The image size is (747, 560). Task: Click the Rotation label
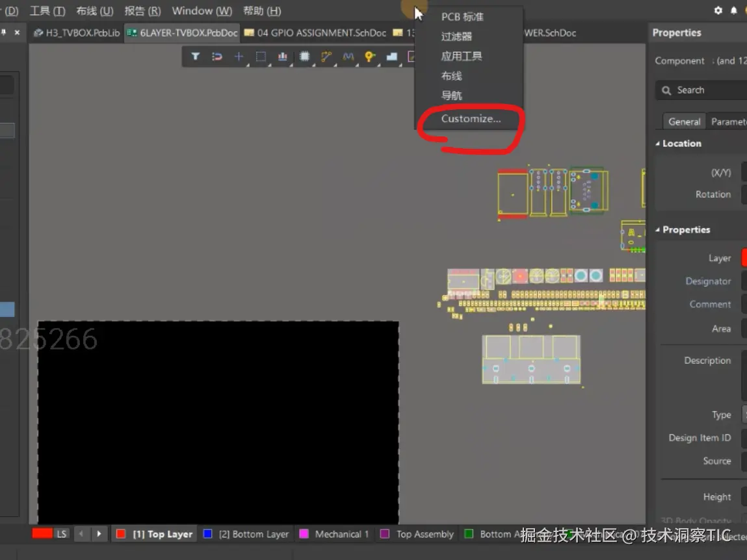click(x=713, y=194)
